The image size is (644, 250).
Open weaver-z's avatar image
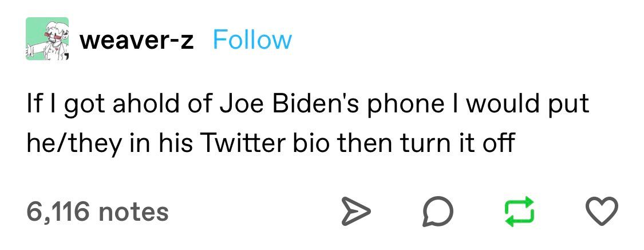pos(48,39)
